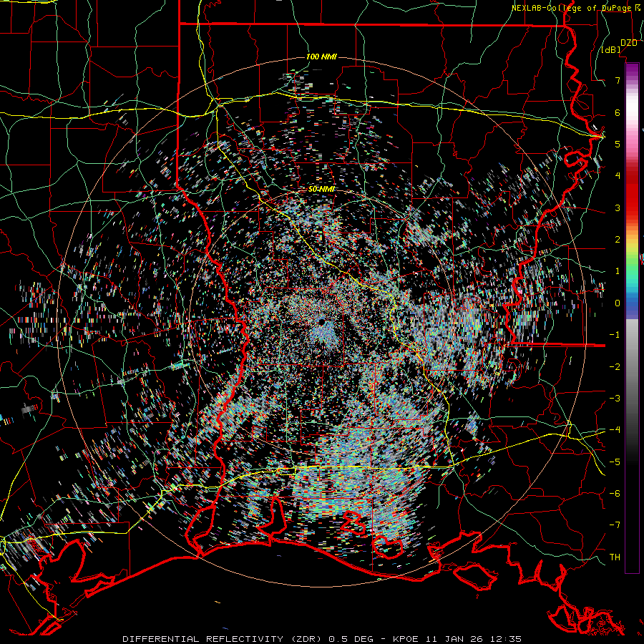Select the 7 value on the scale
644x644 pixels.
pos(618,80)
